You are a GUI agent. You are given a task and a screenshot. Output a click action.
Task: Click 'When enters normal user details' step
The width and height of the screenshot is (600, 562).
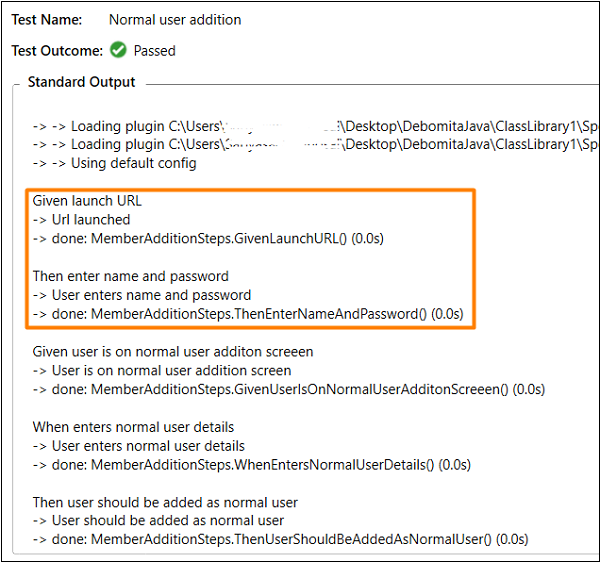tap(134, 427)
